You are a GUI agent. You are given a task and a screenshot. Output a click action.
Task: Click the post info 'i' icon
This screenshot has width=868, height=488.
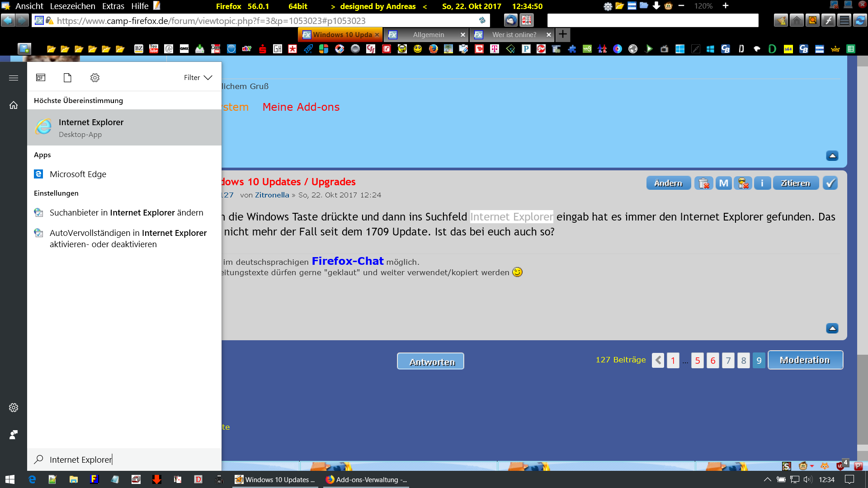[762, 183]
